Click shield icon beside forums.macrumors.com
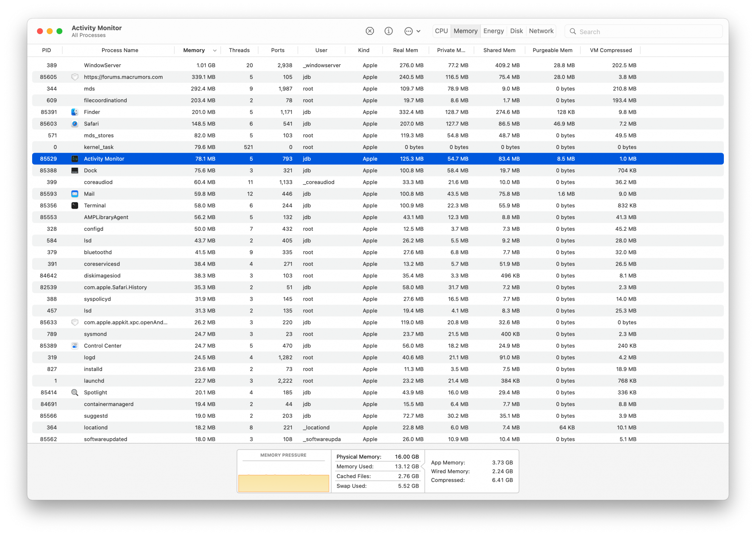Screen dimensions: 756x536 point(74,77)
